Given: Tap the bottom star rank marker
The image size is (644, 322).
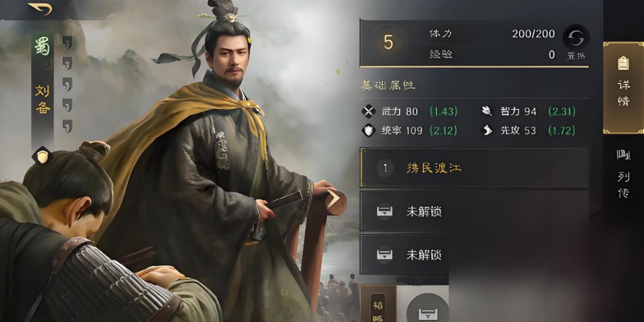Looking at the screenshot, I should click(67, 126).
